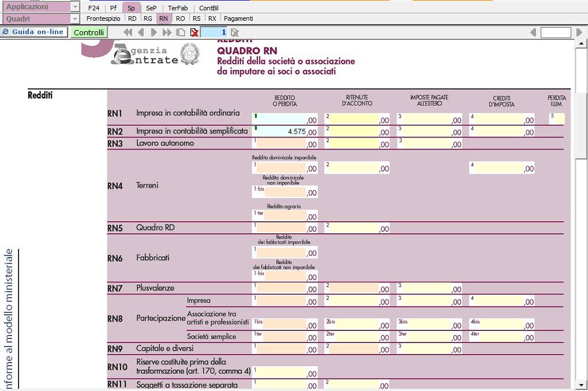This screenshot has height=391, width=588.
Task: Go to quadro RG
Action: tap(148, 18)
